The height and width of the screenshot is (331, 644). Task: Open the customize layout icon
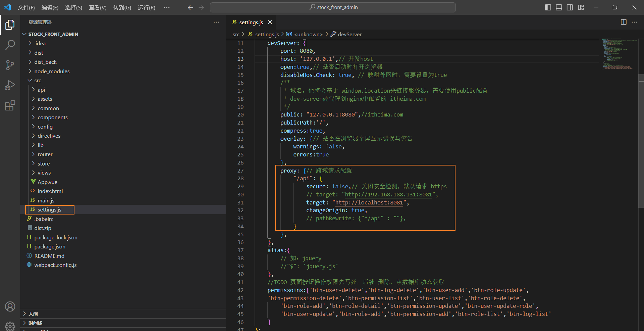pos(581,7)
